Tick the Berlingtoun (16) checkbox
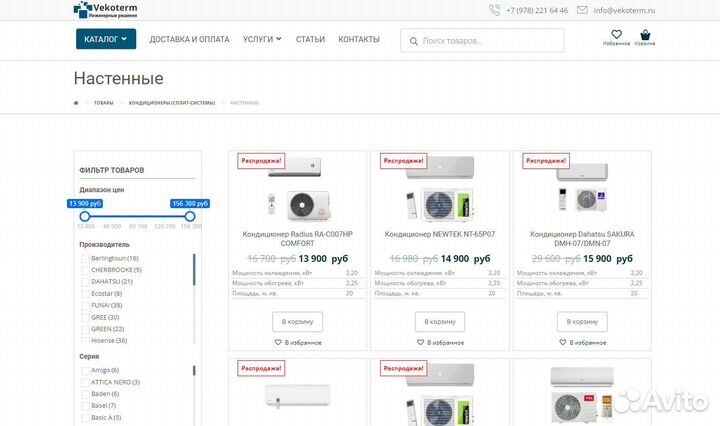Screen dimensions: 720x426 [85, 259]
